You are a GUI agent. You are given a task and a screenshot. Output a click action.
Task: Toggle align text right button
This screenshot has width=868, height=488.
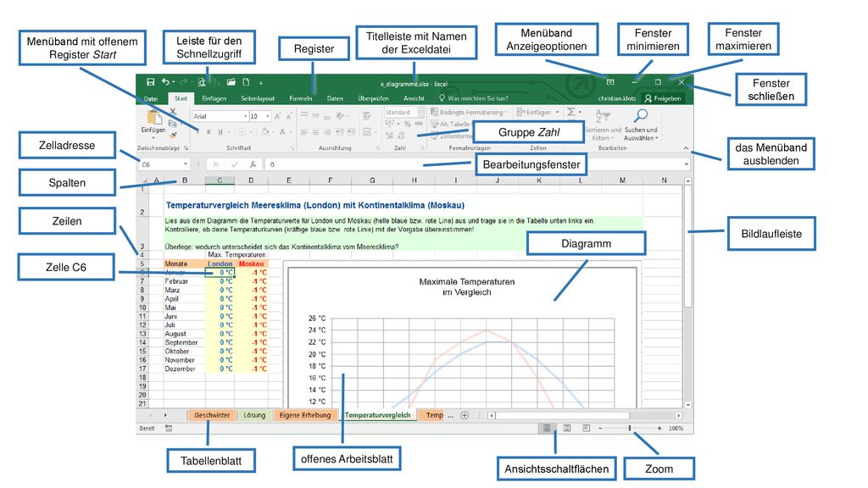coord(327,132)
